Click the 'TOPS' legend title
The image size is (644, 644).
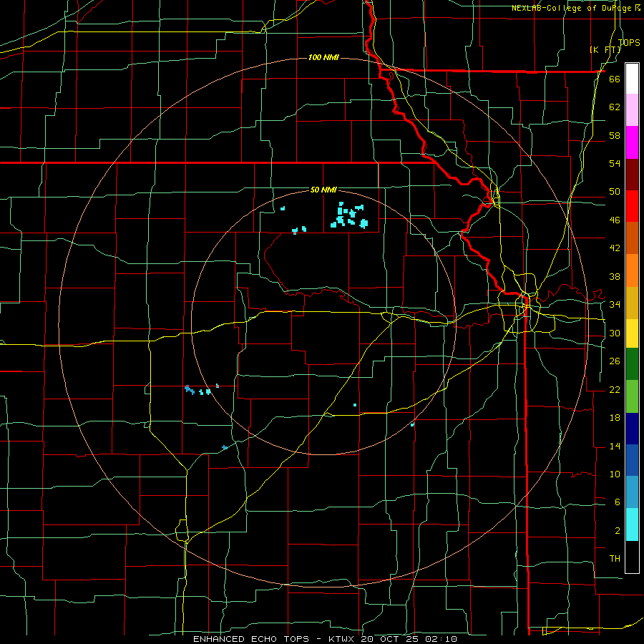click(x=629, y=42)
